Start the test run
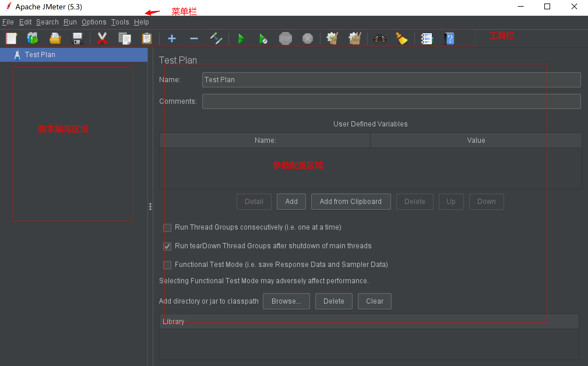The image size is (588, 366). 241,38
